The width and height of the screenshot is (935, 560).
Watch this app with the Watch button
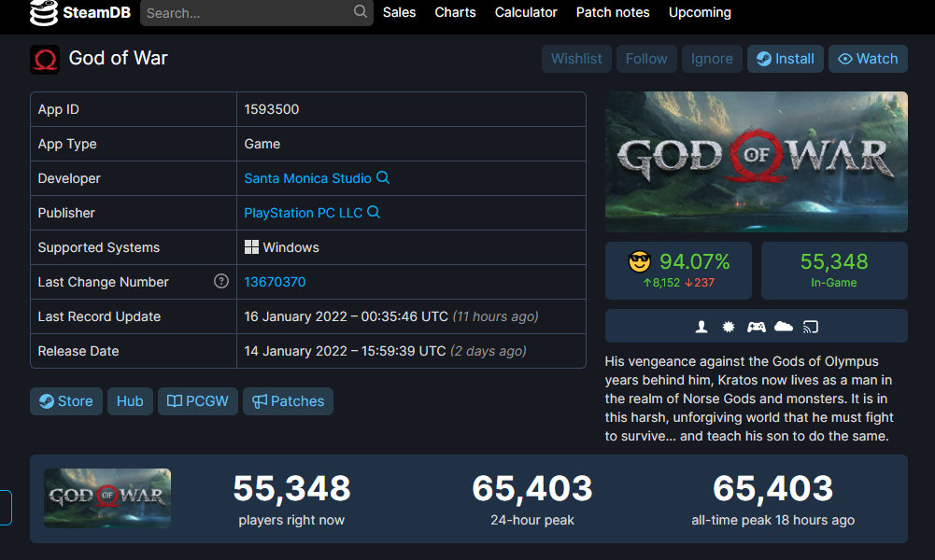868,59
